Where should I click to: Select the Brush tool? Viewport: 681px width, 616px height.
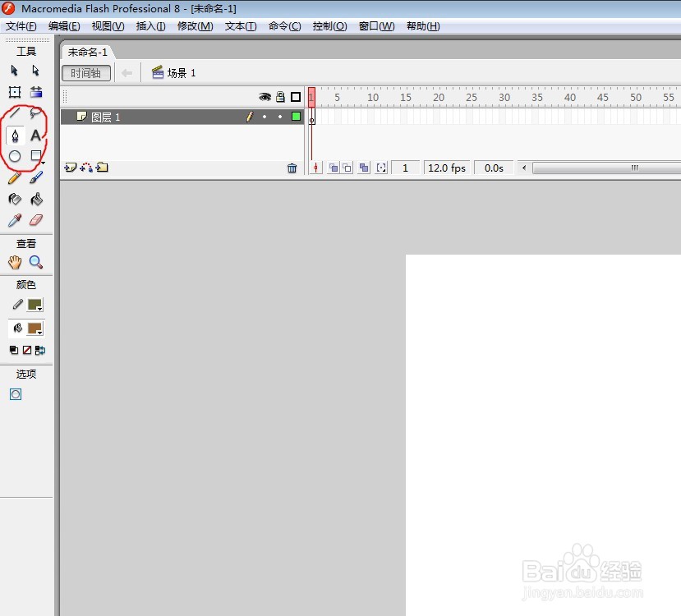[x=36, y=177]
